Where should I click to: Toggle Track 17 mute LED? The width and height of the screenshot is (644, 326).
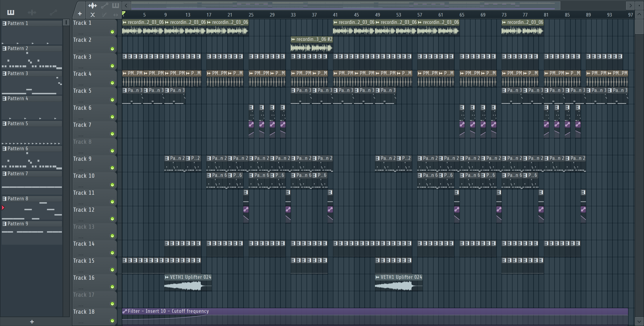pyautogui.click(x=112, y=304)
